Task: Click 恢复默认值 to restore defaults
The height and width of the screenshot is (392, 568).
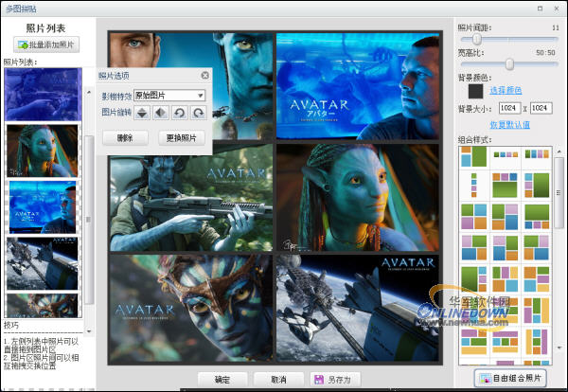Action: click(509, 125)
